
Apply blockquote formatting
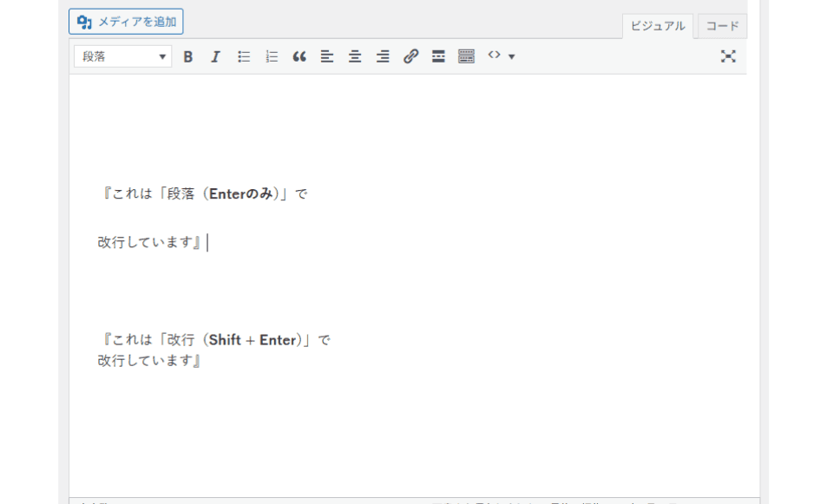299,56
